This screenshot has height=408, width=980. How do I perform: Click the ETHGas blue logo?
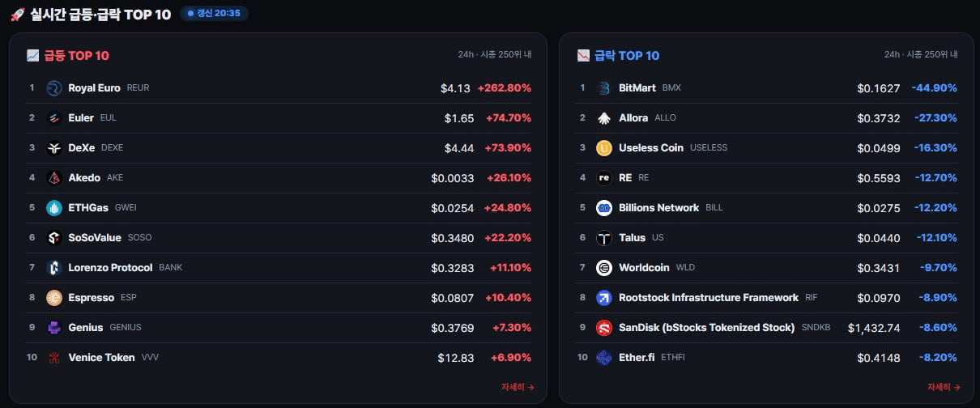(x=54, y=208)
